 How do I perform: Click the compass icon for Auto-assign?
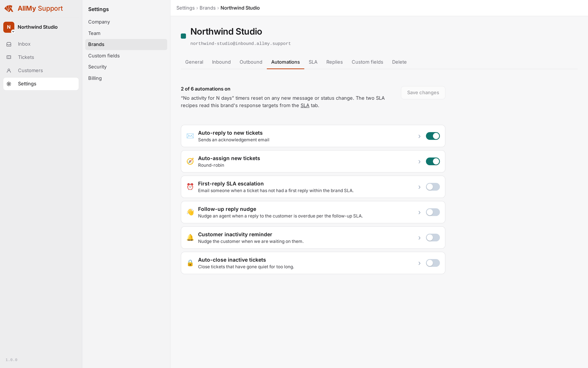point(190,162)
